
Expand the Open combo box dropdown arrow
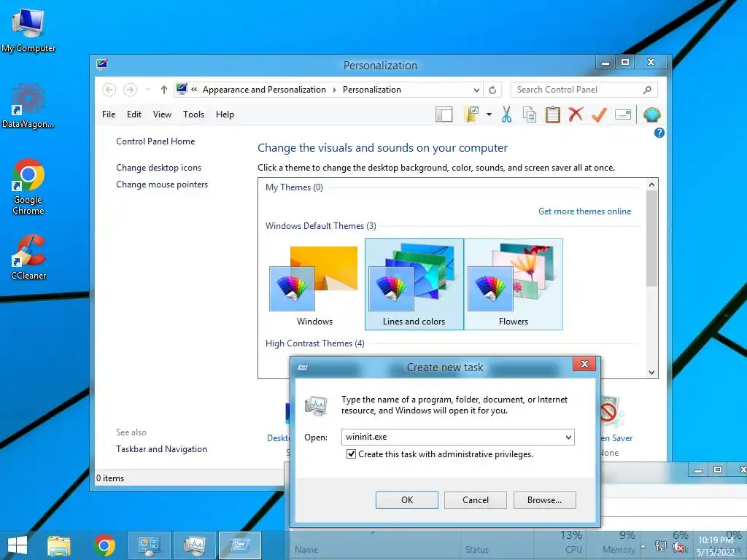pyautogui.click(x=568, y=437)
